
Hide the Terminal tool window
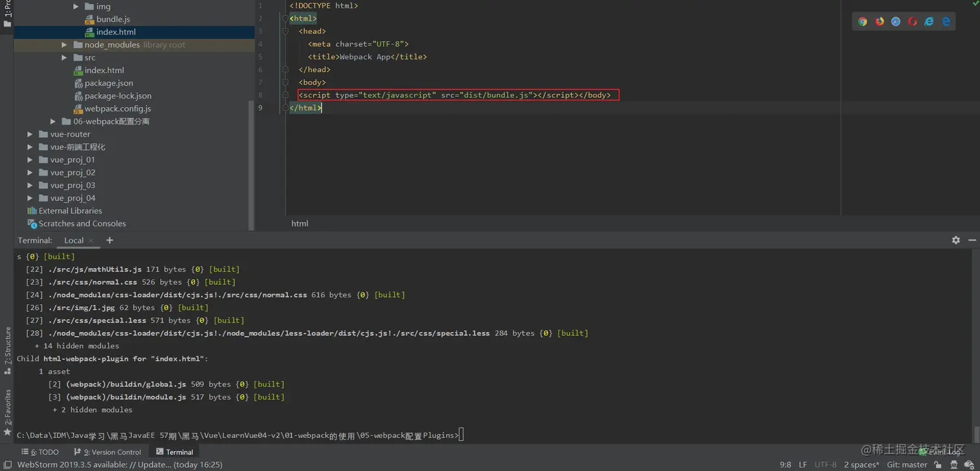click(x=972, y=240)
